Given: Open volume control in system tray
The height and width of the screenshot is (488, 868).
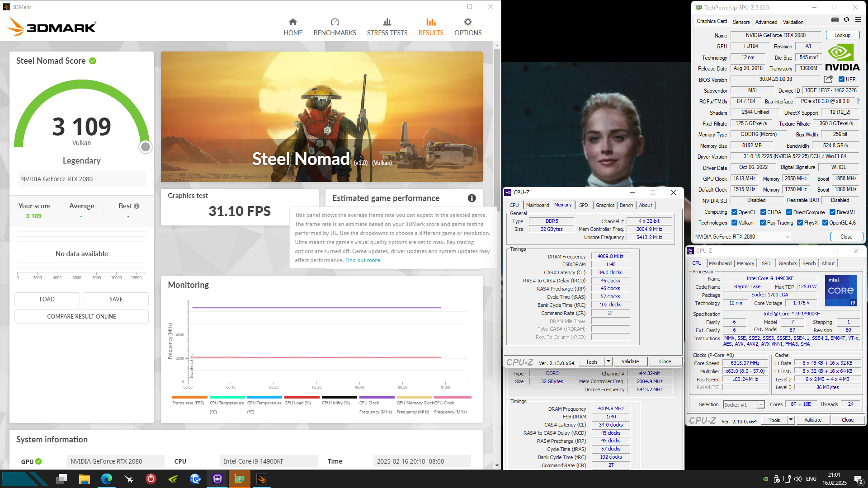Looking at the screenshot, I should point(798,479).
